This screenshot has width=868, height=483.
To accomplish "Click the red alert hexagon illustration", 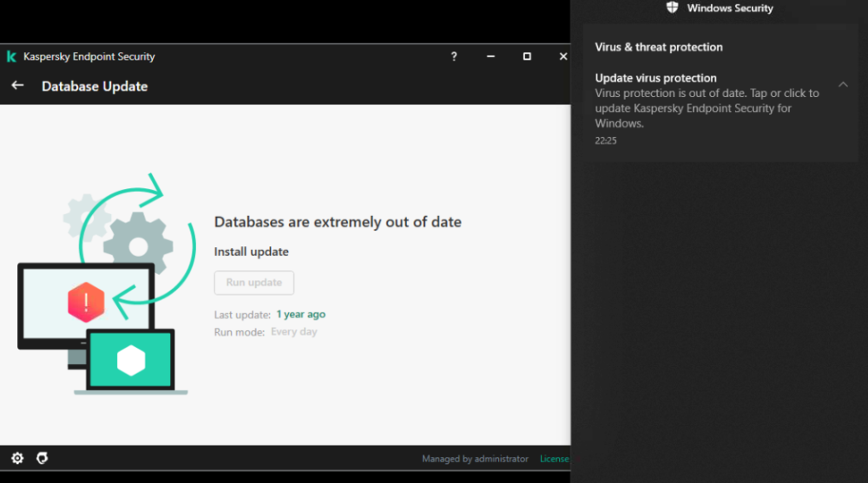I will (x=86, y=302).
